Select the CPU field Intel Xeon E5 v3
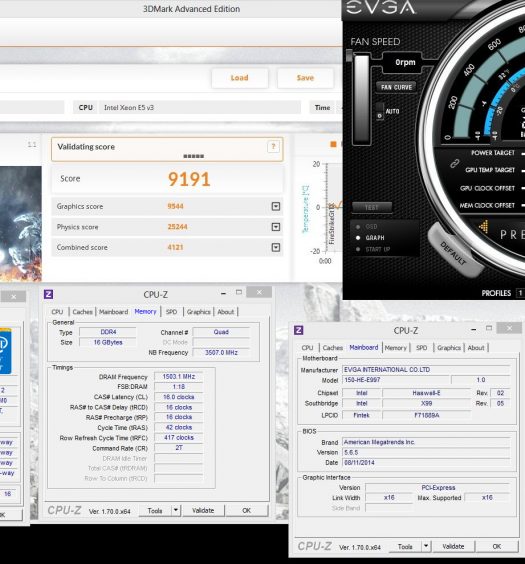Viewport: 525px width, 564px height. (x=200, y=108)
